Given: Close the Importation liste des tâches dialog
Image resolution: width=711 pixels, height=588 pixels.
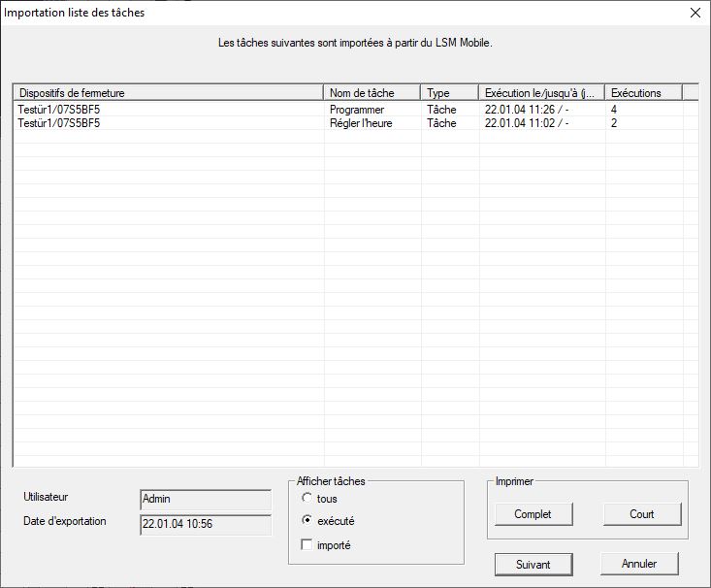Looking at the screenshot, I should 694,13.
